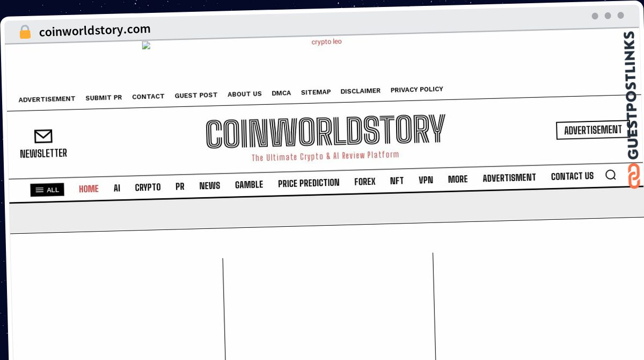Click the tagline The Ultimate Crypto & AI Review Platform

click(325, 156)
